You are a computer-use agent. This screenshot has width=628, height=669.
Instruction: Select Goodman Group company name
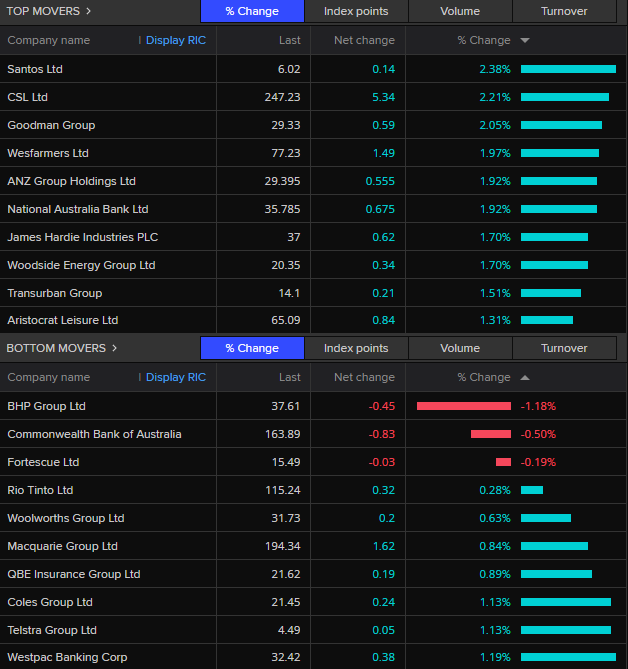pyautogui.click(x=51, y=125)
